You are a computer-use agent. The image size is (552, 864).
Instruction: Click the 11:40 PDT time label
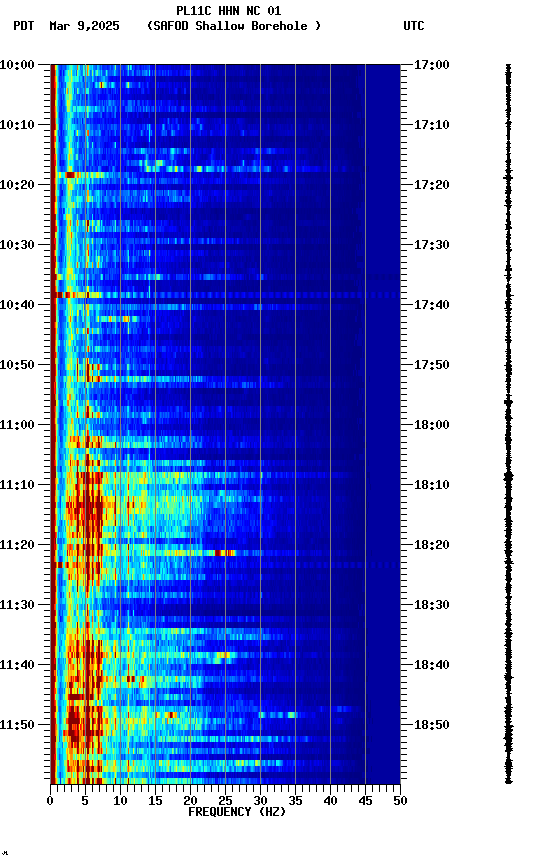(17, 665)
